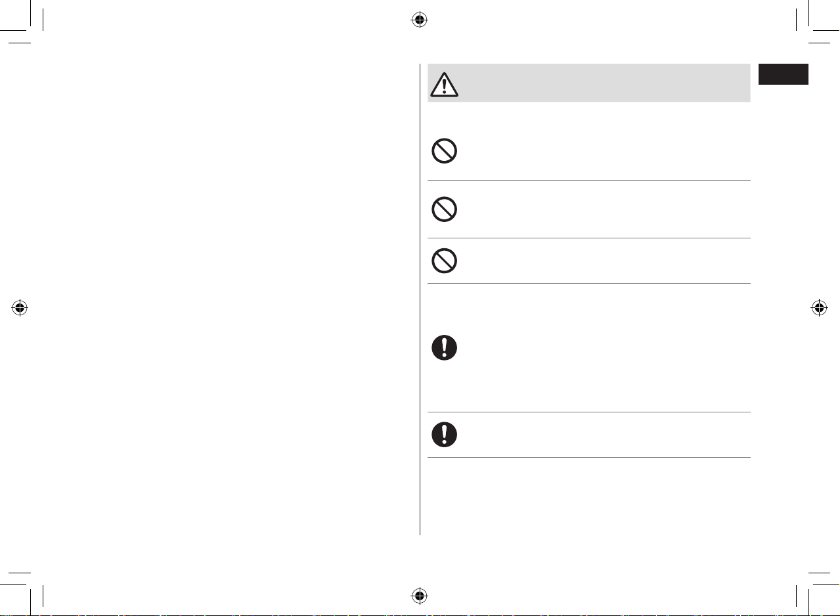Click the gray warning header bar
840x616 pixels.
588,83
